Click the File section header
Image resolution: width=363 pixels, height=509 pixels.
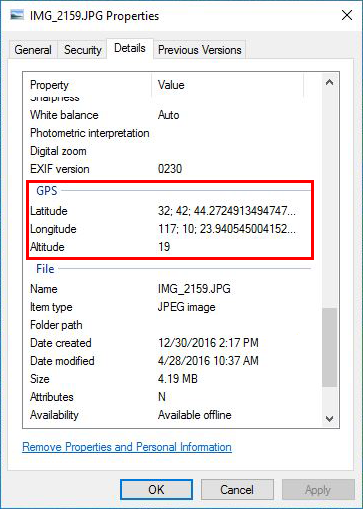coord(45,269)
